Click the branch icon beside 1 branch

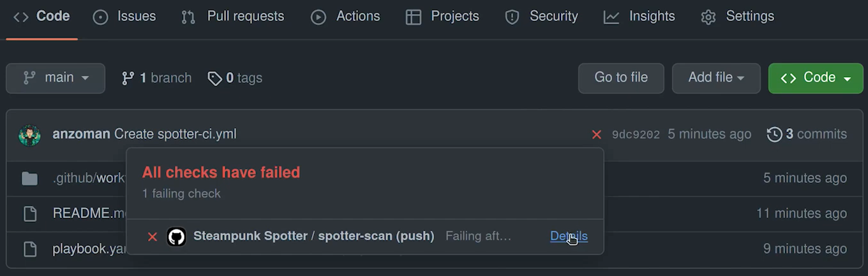point(128,78)
